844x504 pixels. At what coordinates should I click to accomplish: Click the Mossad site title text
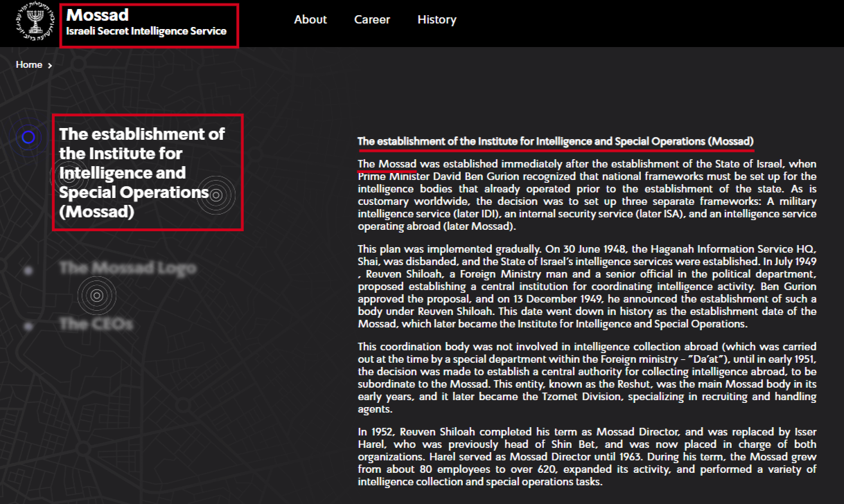click(x=98, y=15)
